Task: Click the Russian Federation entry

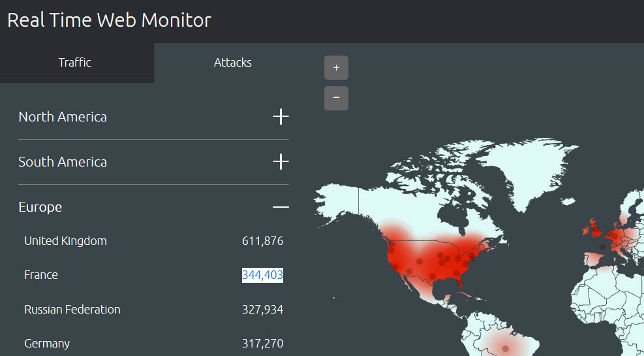Action: tap(72, 309)
